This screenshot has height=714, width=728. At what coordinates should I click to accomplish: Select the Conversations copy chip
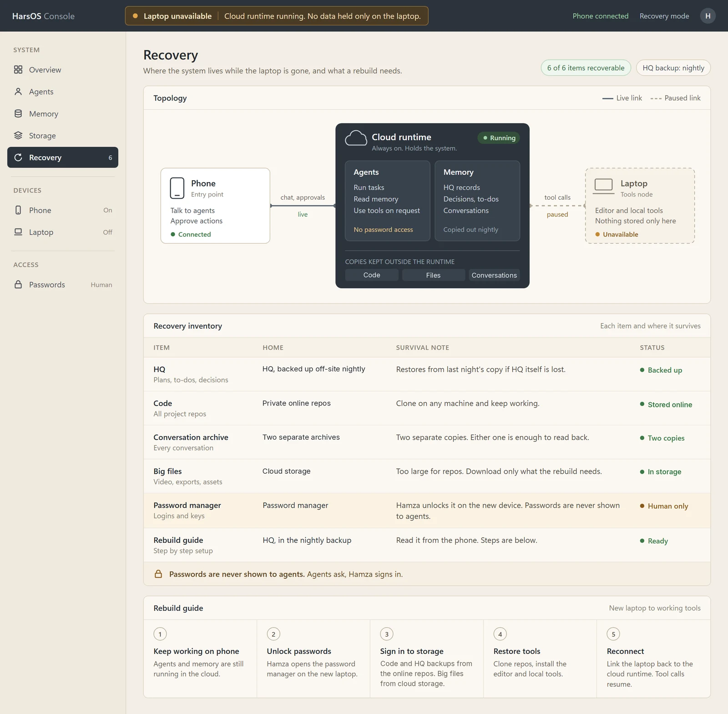point(494,275)
